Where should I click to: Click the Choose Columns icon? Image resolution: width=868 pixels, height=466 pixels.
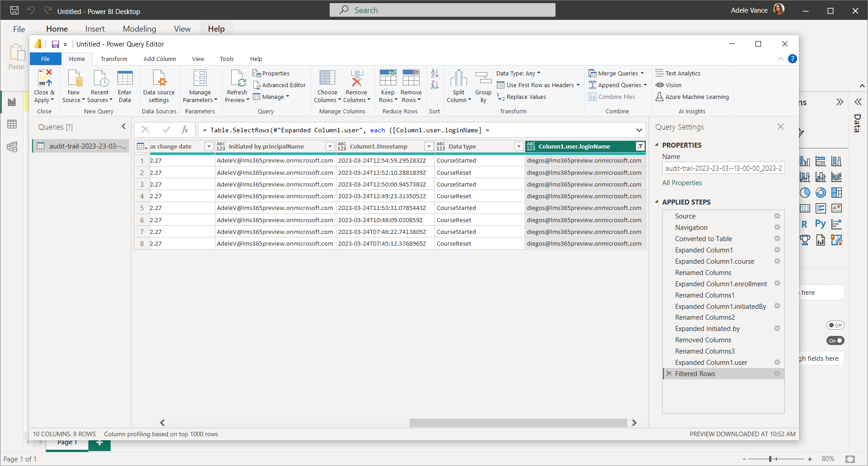[327, 78]
